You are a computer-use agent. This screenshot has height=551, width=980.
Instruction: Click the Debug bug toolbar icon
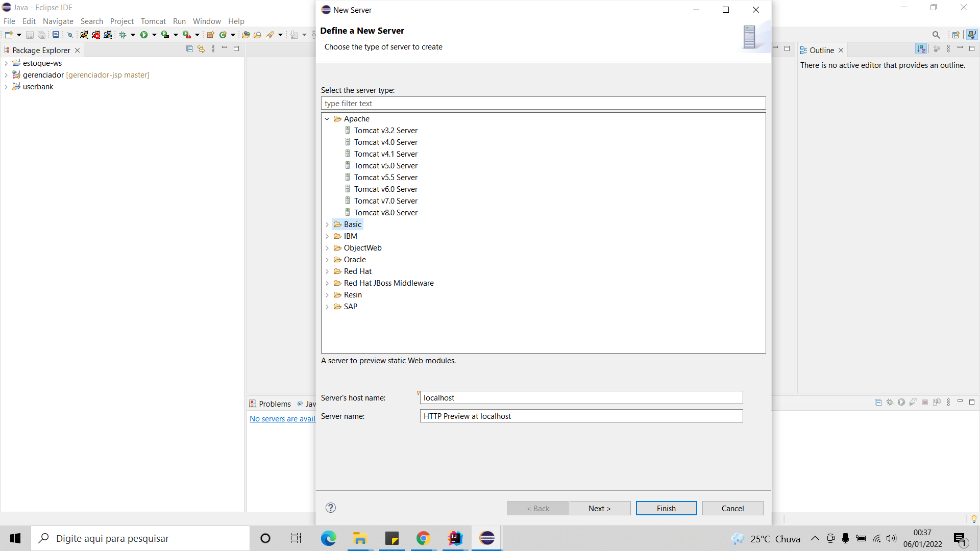click(x=122, y=35)
